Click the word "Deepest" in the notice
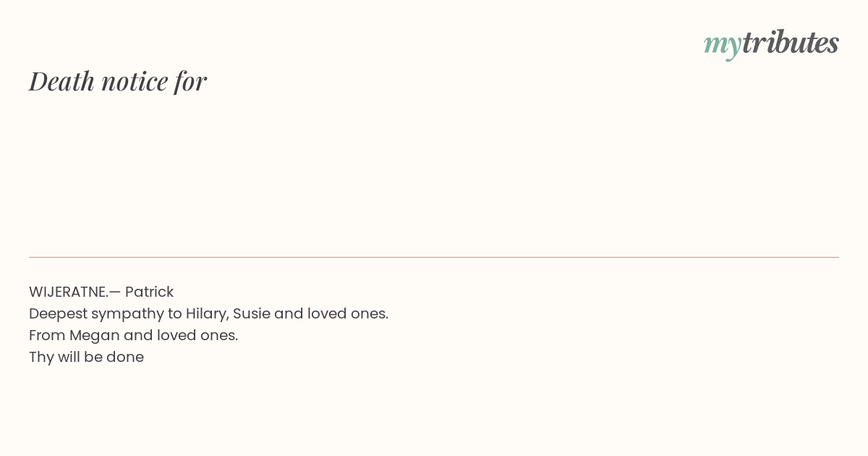 coord(58,314)
